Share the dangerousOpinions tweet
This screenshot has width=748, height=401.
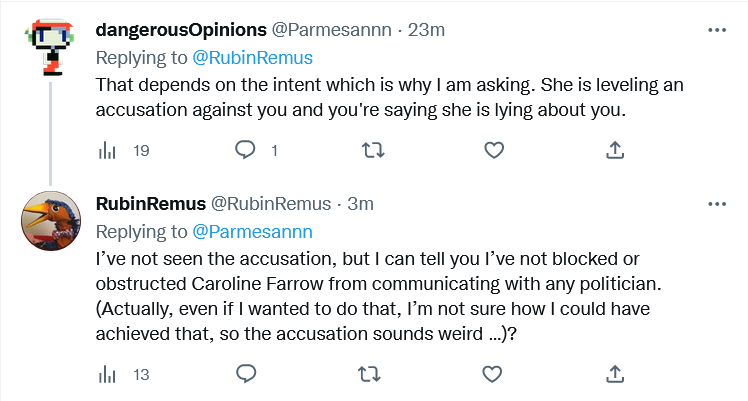click(x=615, y=150)
